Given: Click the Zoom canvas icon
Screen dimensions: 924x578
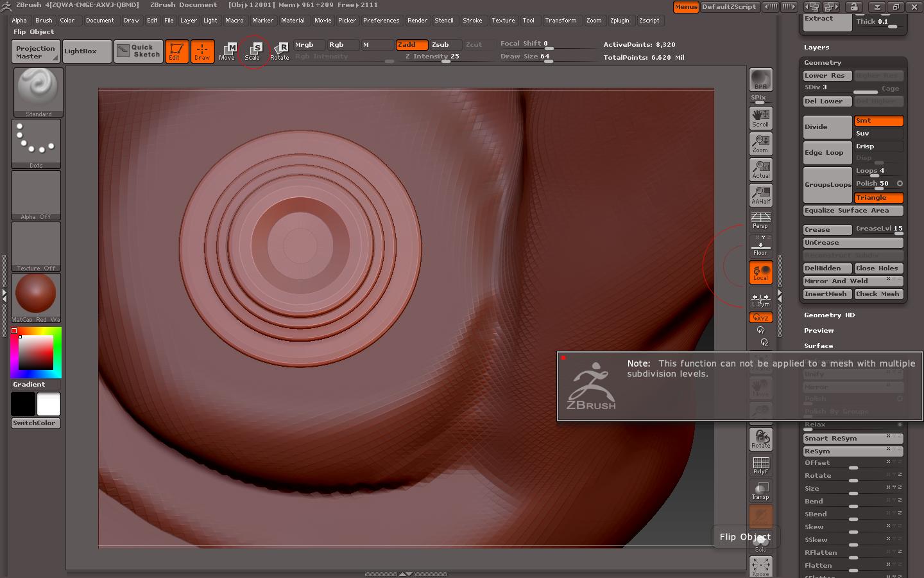Looking at the screenshot, I should point(761,144).
